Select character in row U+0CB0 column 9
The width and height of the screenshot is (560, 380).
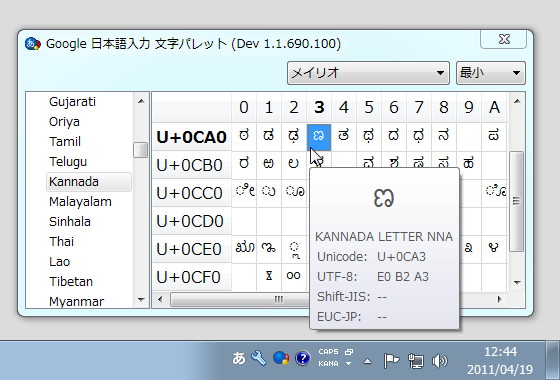(x=469, y=165)
